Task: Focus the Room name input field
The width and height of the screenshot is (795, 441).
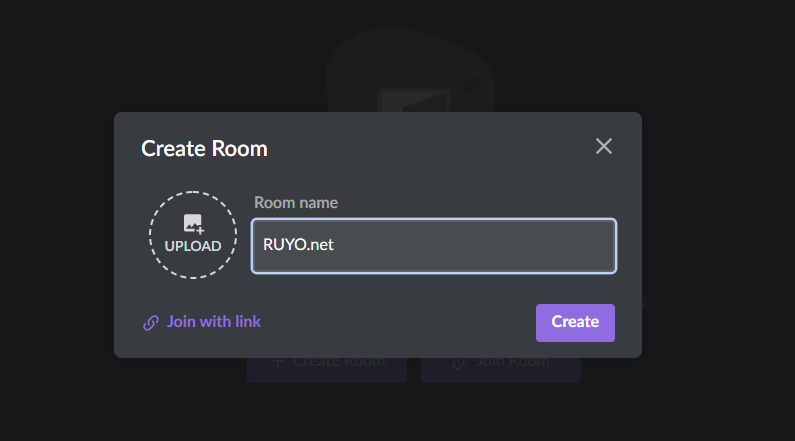Action: [x=433, y=245]
